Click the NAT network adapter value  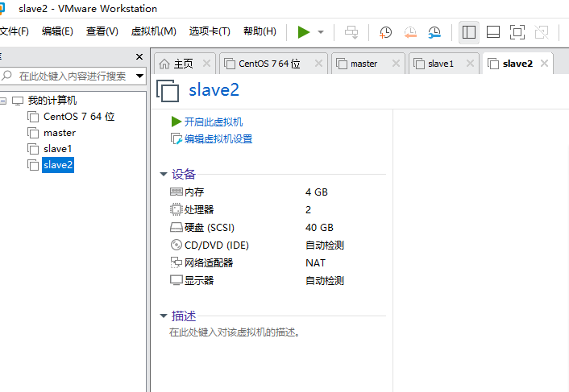[315, 263]
